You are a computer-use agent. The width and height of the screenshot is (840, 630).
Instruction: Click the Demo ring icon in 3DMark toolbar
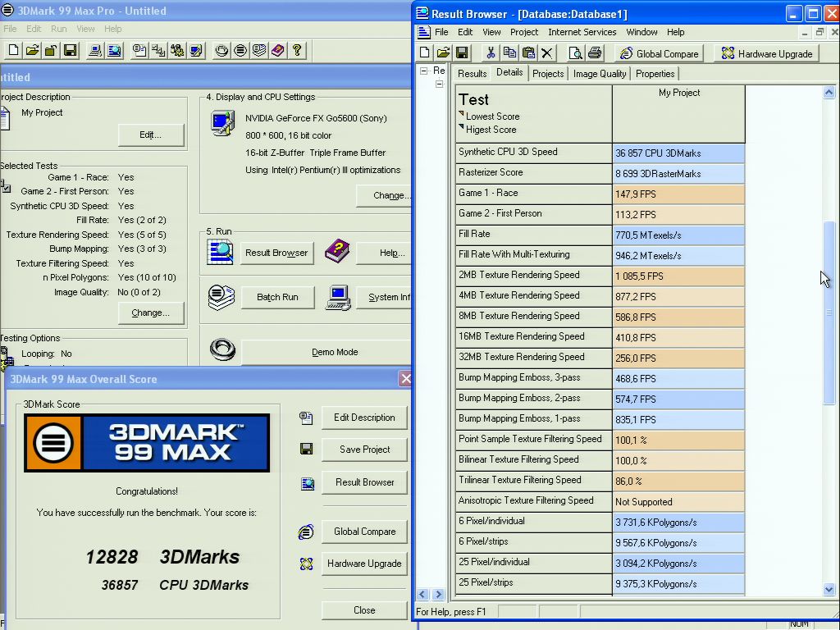pyautogui.click(x=221, y=50)
